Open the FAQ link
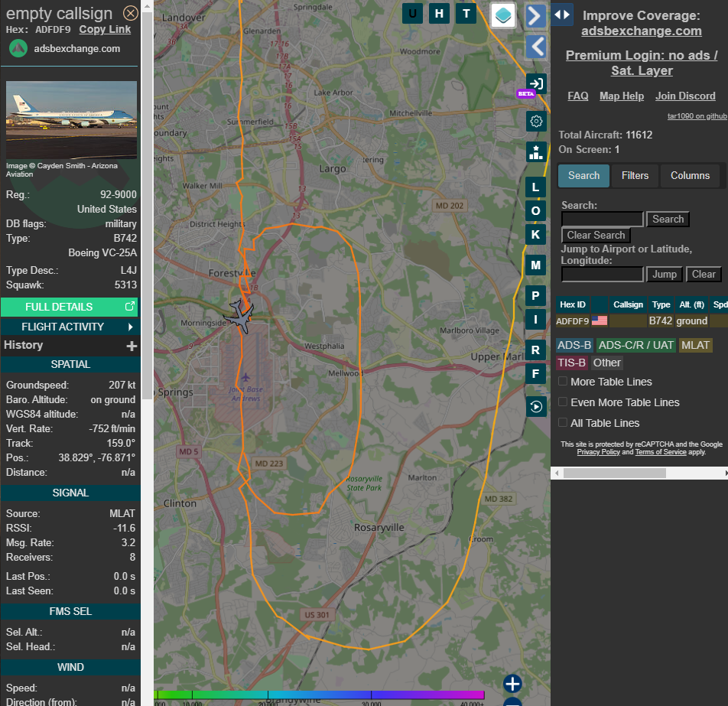Viewport: 728px width, 706px height. (x=577, y=96)
